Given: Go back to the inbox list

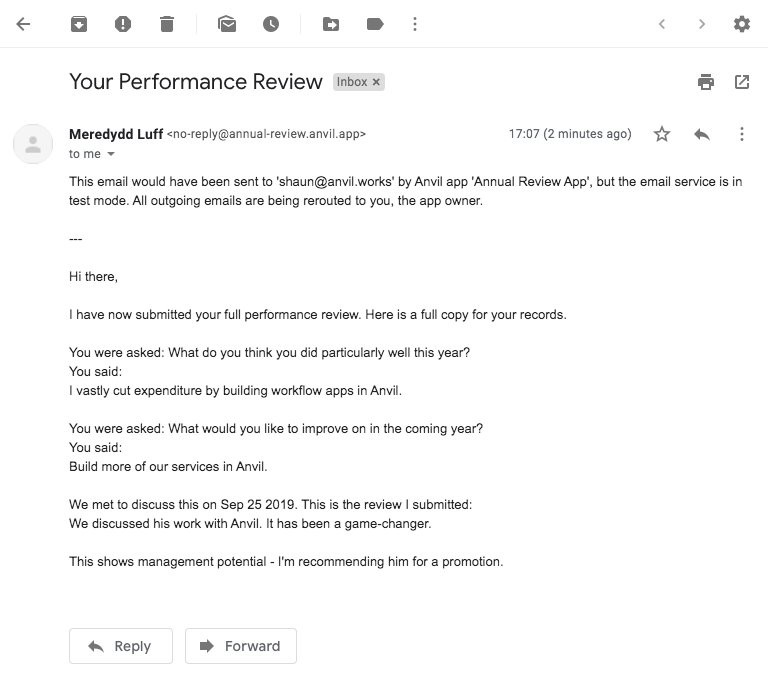Looking at the screenshot, I should pos(23,24).
